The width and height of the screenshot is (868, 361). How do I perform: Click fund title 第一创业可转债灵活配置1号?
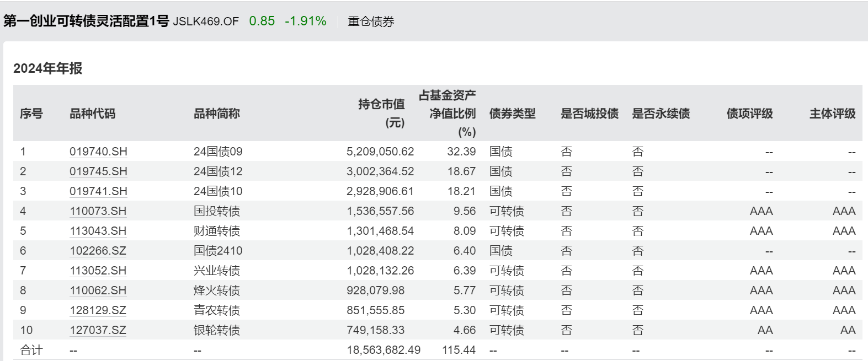86,21
